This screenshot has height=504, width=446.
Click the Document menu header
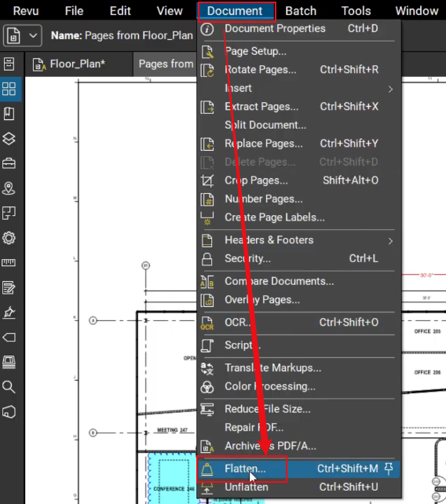[x=235, y=11]
